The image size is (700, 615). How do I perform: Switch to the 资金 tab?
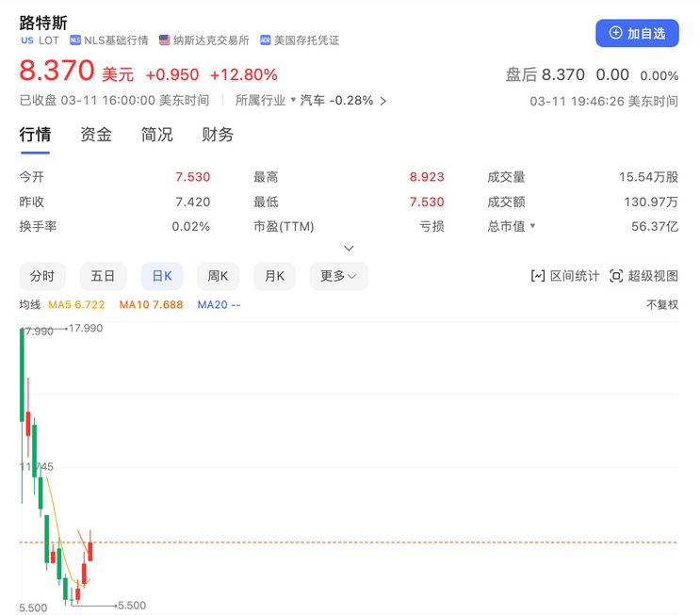[x=96, y=135]
